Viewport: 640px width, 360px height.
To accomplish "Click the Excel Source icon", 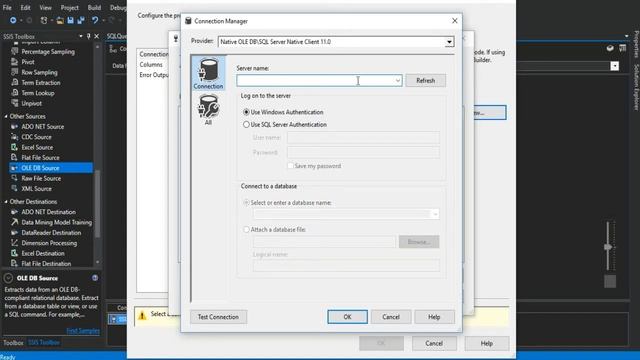I will point(15,147).
